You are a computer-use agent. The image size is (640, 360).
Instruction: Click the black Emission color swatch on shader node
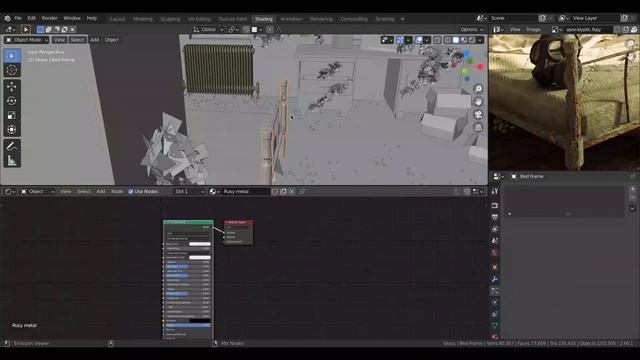coord(200,321)
